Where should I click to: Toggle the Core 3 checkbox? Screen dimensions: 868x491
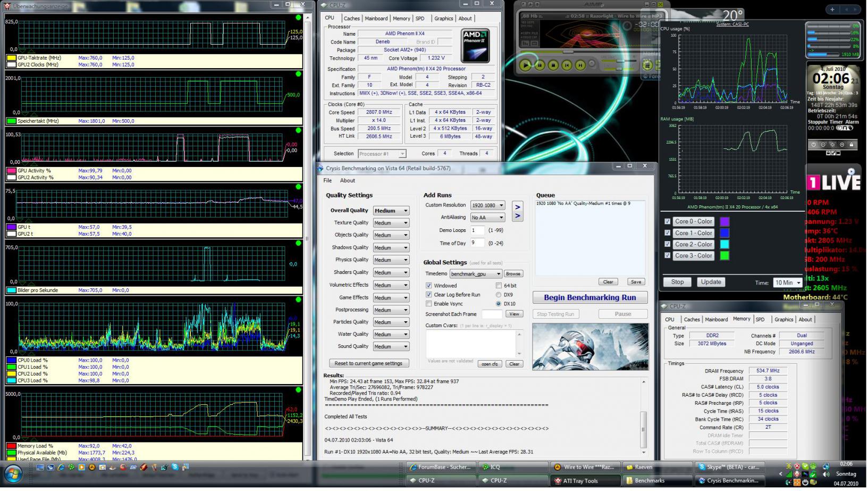click(668, 255)
